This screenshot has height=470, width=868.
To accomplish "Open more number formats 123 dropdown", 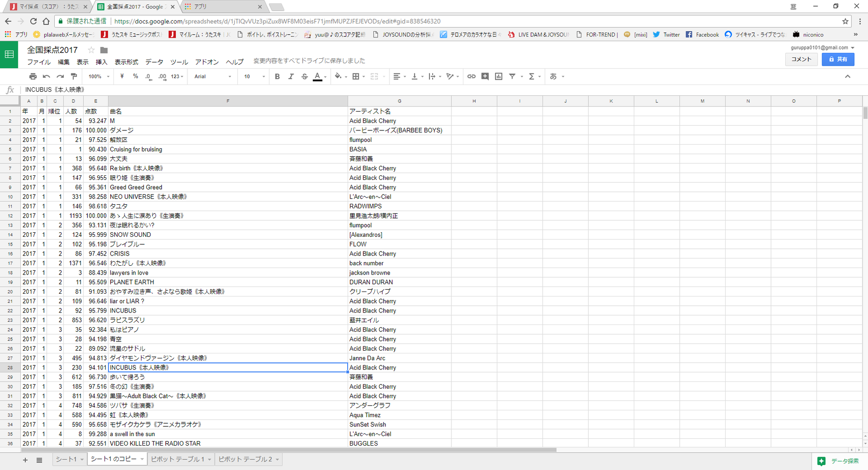I will pos(177,77).
